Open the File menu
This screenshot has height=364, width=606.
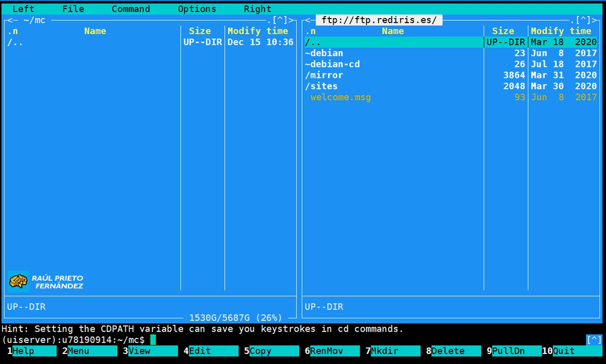[73, 9]
